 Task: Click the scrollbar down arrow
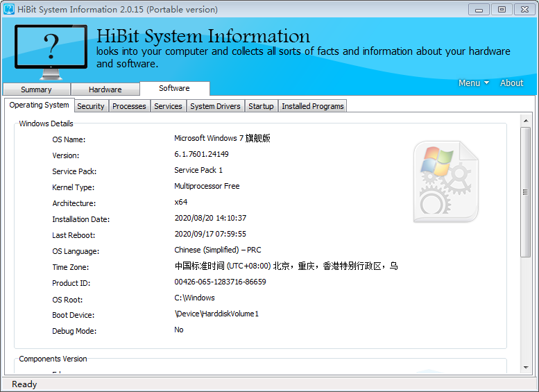(526, 368)
